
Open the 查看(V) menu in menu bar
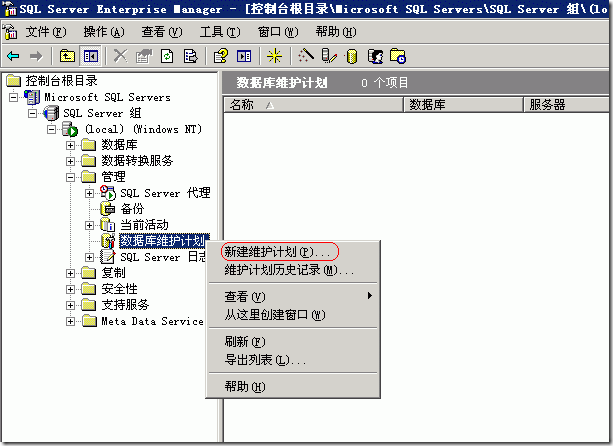162,32
